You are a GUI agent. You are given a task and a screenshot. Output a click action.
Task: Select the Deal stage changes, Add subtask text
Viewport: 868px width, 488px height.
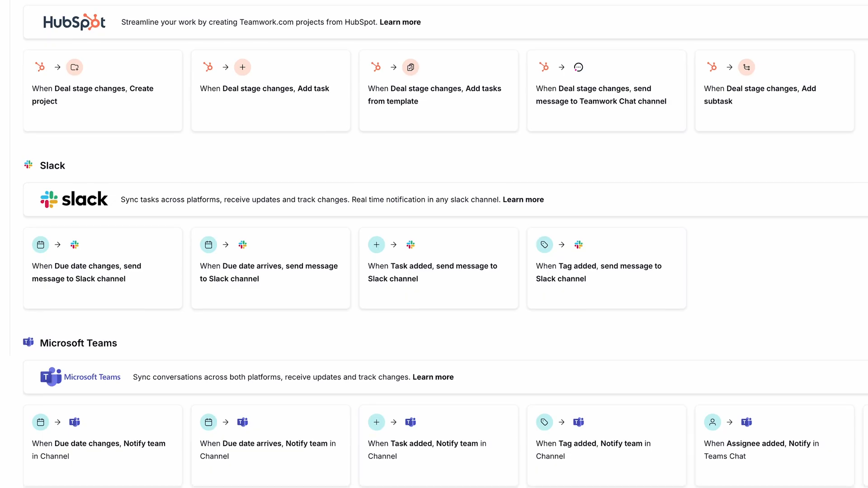pos(760,95)
